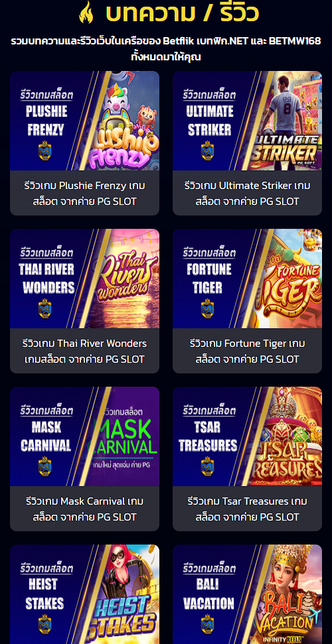Open the Heist Stakes review thumbnail

(85, 594)
